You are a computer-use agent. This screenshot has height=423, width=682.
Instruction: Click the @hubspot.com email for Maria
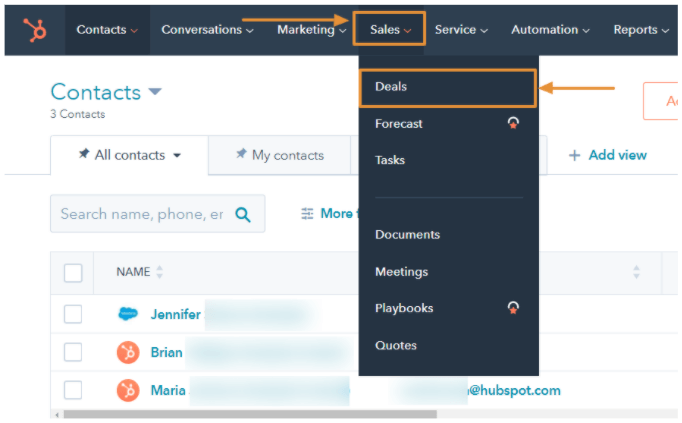click(513, 390)
